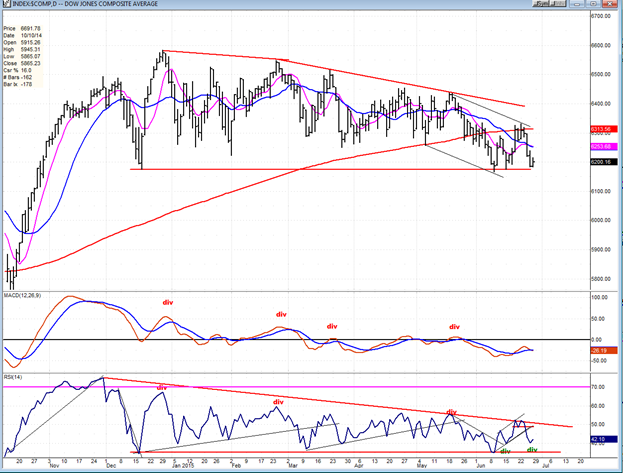Click the chart icon in the title bar

tap(6, 5)
